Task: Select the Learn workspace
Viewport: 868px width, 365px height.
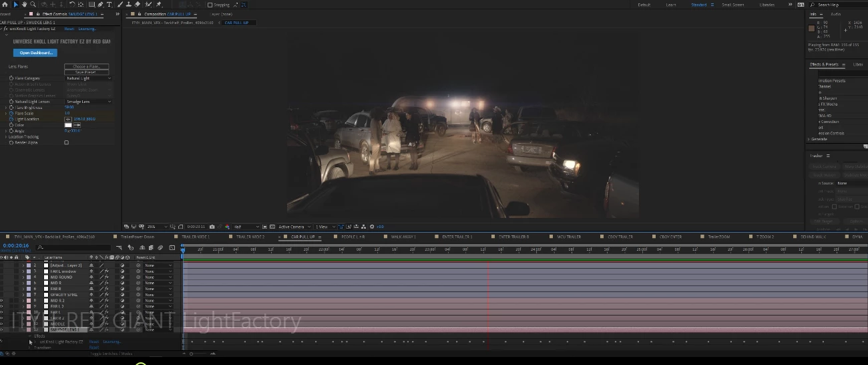Action: pyautogui.click(x=671, y=5)
